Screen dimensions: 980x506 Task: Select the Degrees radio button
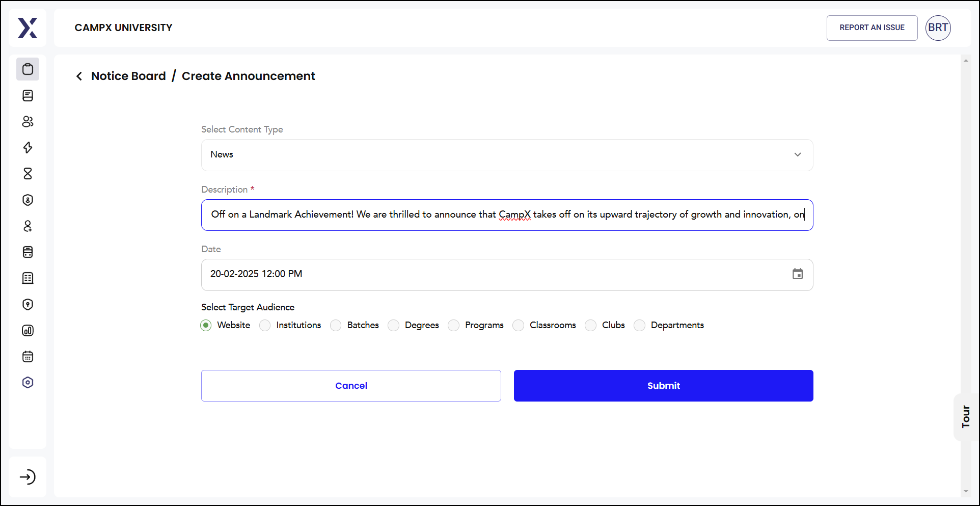[393, 325]
